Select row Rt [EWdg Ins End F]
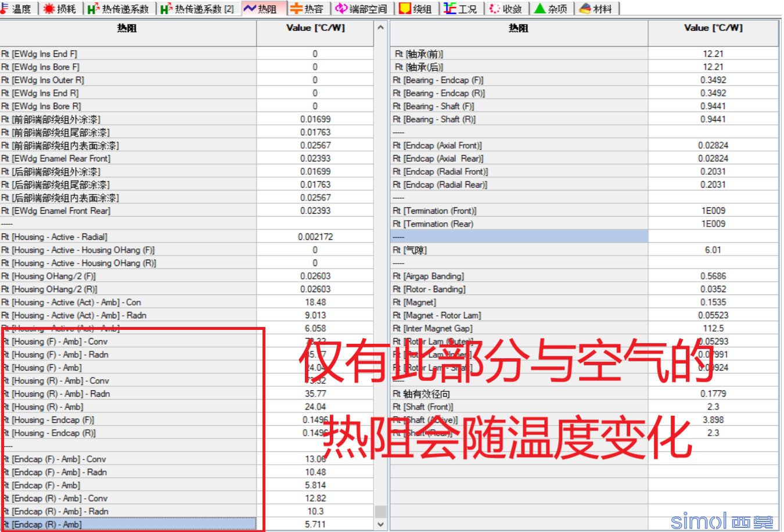Screen dimensions: 784x532 [x=128, y=54]
